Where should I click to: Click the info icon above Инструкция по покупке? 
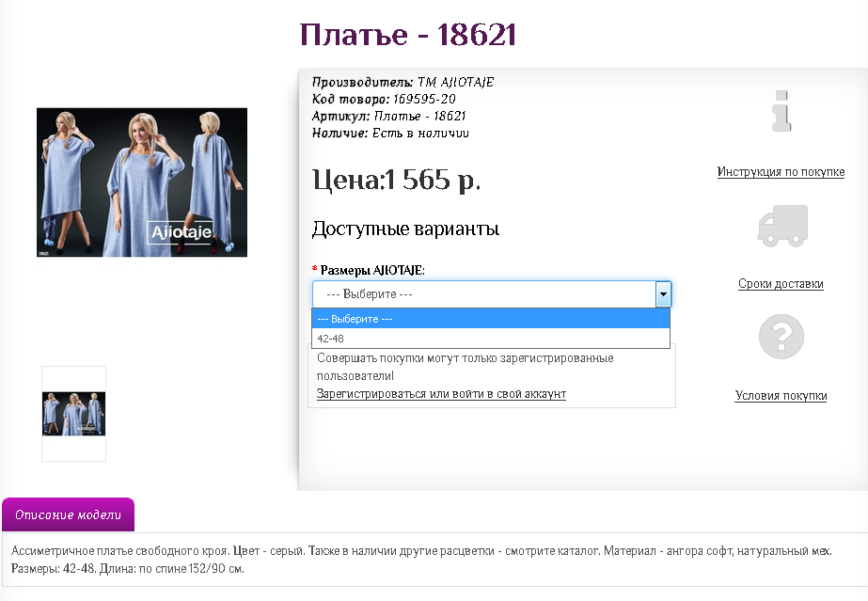pos(781,111)
